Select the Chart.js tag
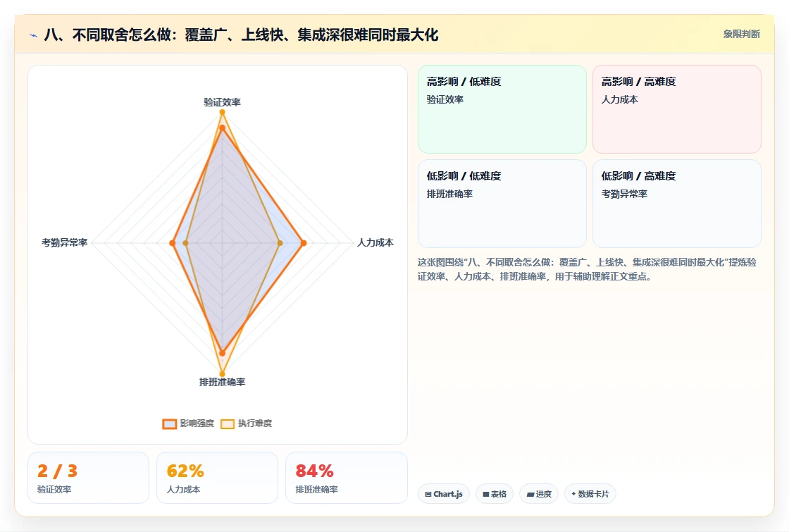The width and height of the screenshot is (789, 532). tap(444, 494)
